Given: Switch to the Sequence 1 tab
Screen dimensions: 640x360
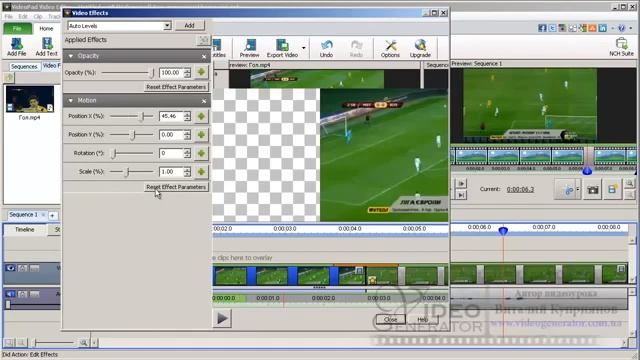Looking at the screenshot, I should tap(23, 215).
